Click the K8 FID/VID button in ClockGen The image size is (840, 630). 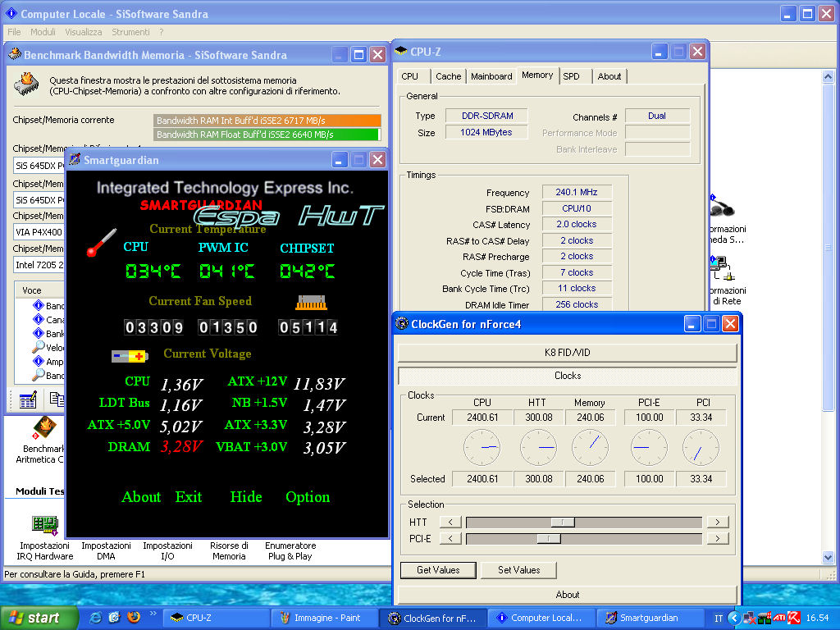click(568, 353)
